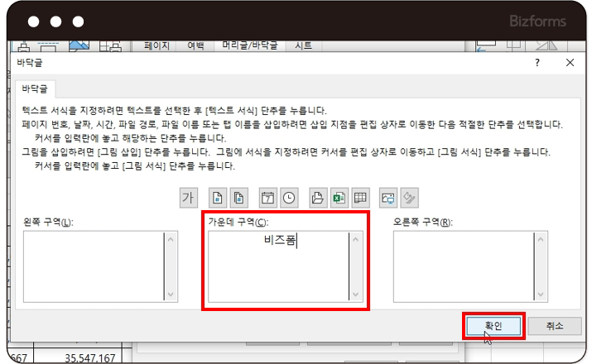Viewport: 592px width, 364px height.
Task: Click the up scroll arrow of 왼쪽 구역
Action: 171,239
